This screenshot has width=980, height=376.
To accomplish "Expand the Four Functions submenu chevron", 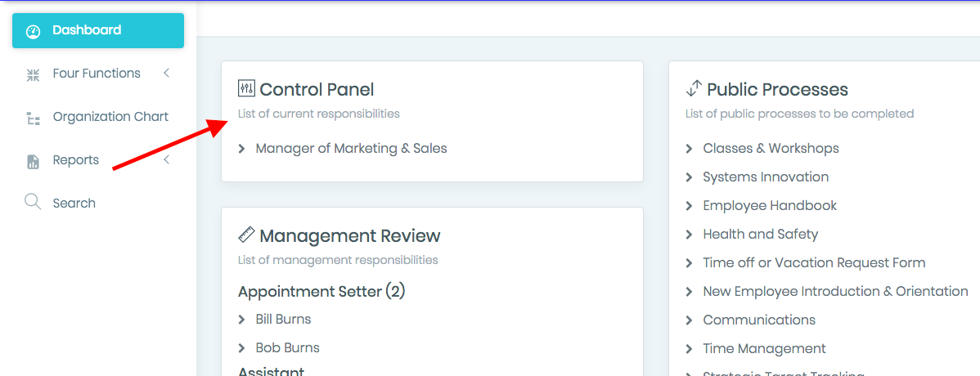I will pos(166,73).
